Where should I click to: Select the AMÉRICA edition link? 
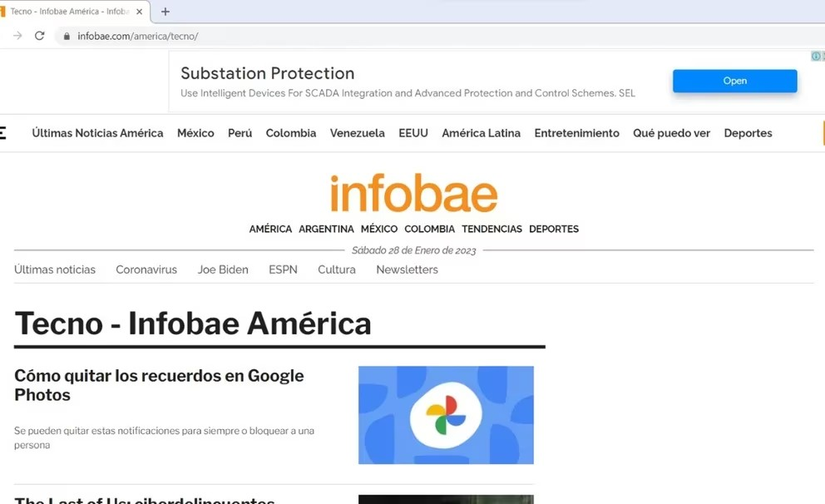point(270,229)
